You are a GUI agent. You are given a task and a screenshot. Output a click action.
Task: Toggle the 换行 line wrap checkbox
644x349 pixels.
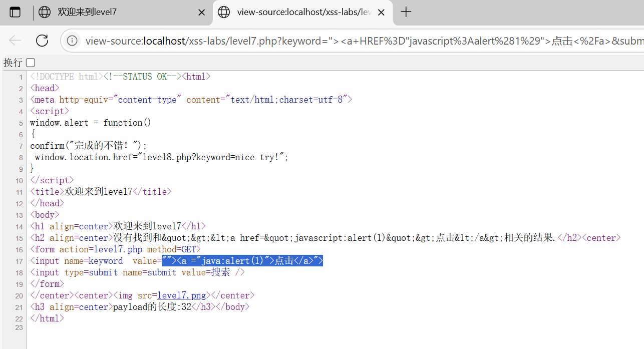[31, 62]
